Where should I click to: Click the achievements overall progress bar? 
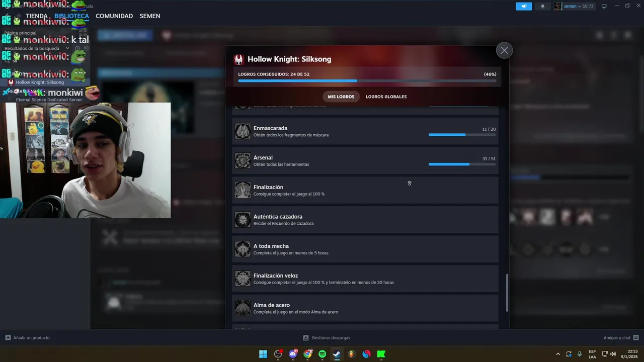pos(367,80)
